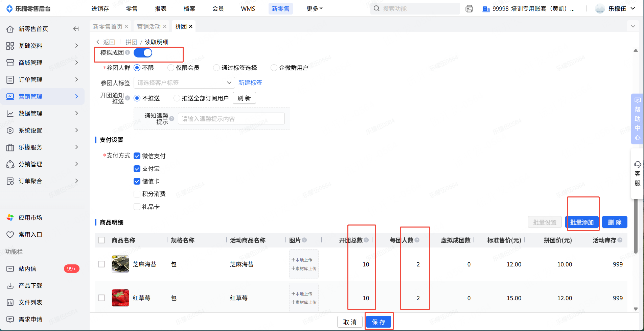Check the 积分消费 checkbox
The image size is (644, 331).
[137, 194]
